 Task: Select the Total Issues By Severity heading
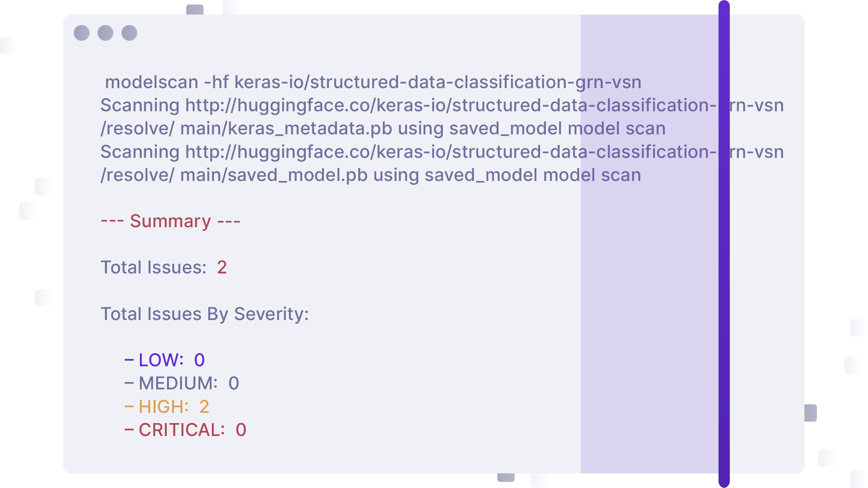point(205,314)
